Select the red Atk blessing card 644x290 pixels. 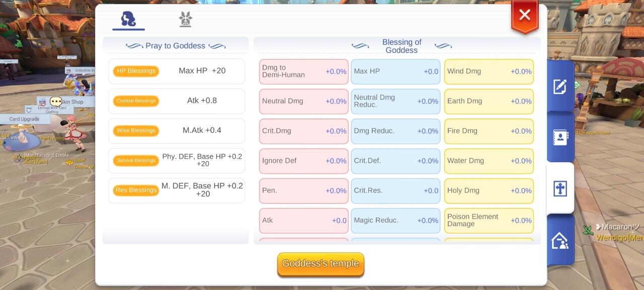click(x=304, y=221)
